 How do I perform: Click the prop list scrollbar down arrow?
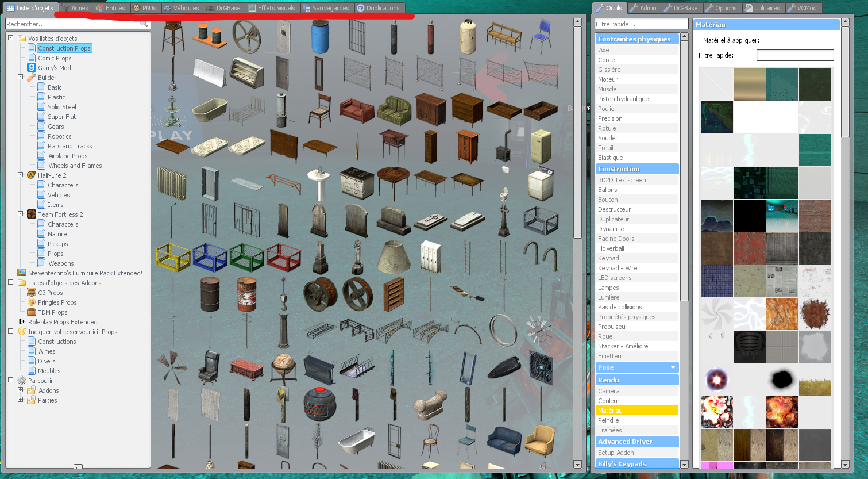coord(577,465)
